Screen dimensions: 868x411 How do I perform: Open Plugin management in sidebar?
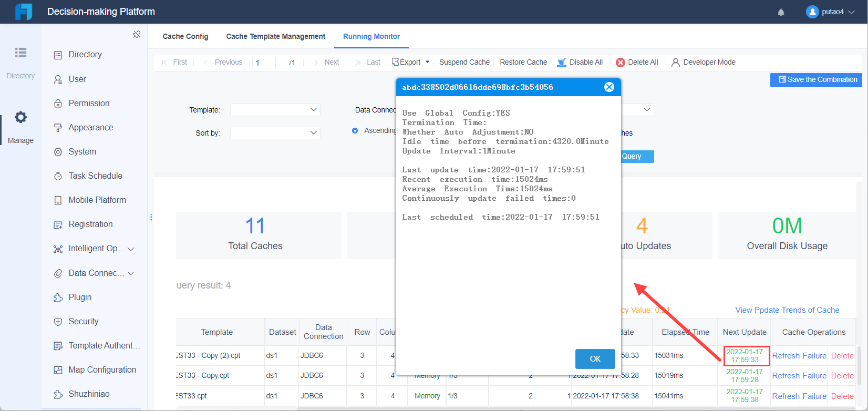click(80, 297)
